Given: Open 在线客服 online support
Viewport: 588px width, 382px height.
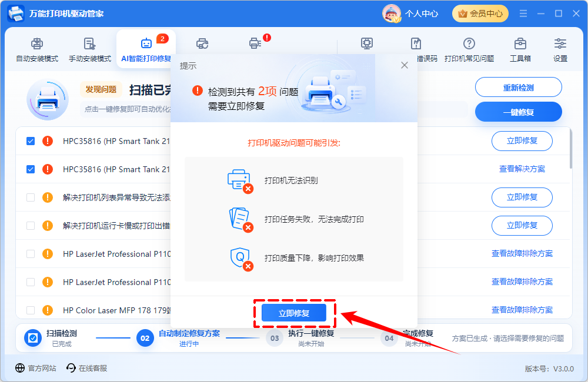Looking at the screenshot, I should 86,368.
